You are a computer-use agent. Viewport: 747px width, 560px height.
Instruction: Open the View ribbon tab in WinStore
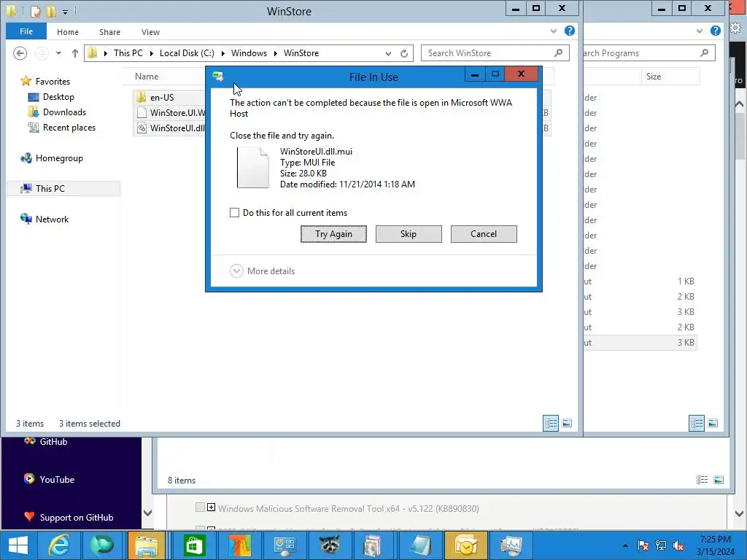(150, 32)
